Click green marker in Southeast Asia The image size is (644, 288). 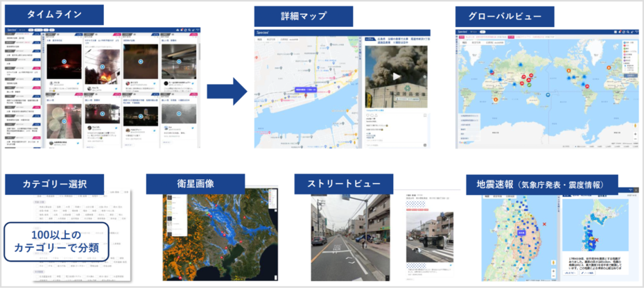coord(530,85)
